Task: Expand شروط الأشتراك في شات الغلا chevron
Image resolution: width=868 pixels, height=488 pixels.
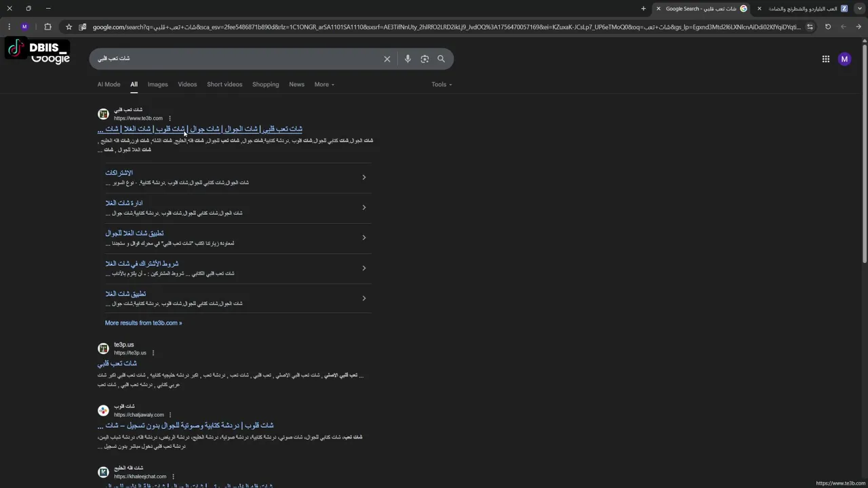Action: 363,268
